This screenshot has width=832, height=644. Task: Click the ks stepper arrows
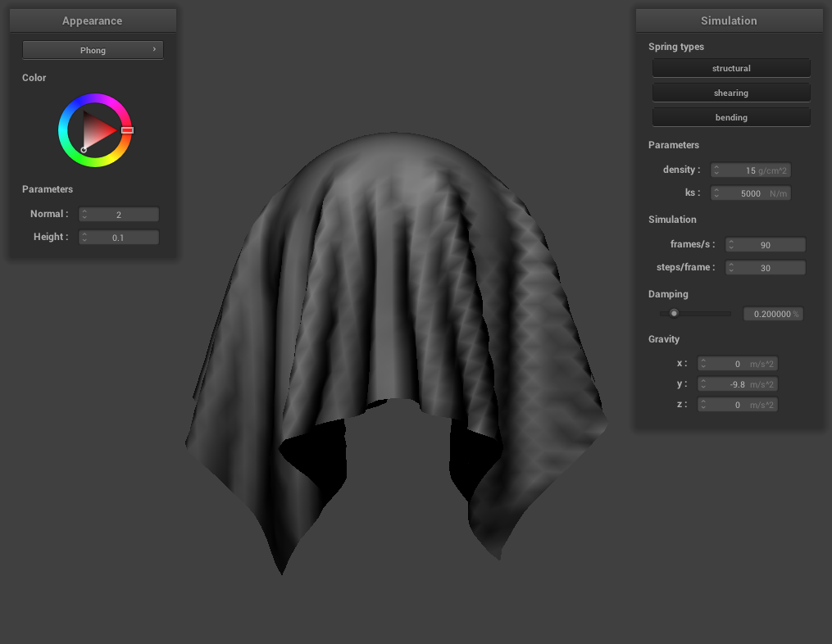716,193
